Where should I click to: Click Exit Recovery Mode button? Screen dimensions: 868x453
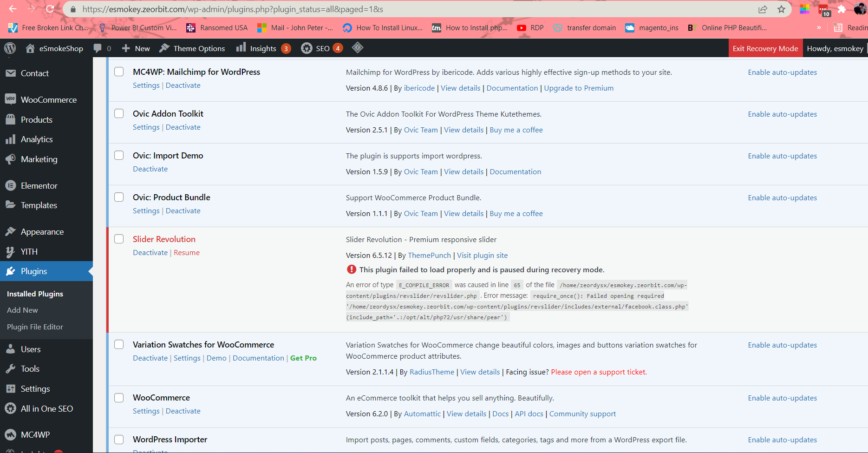765,48
